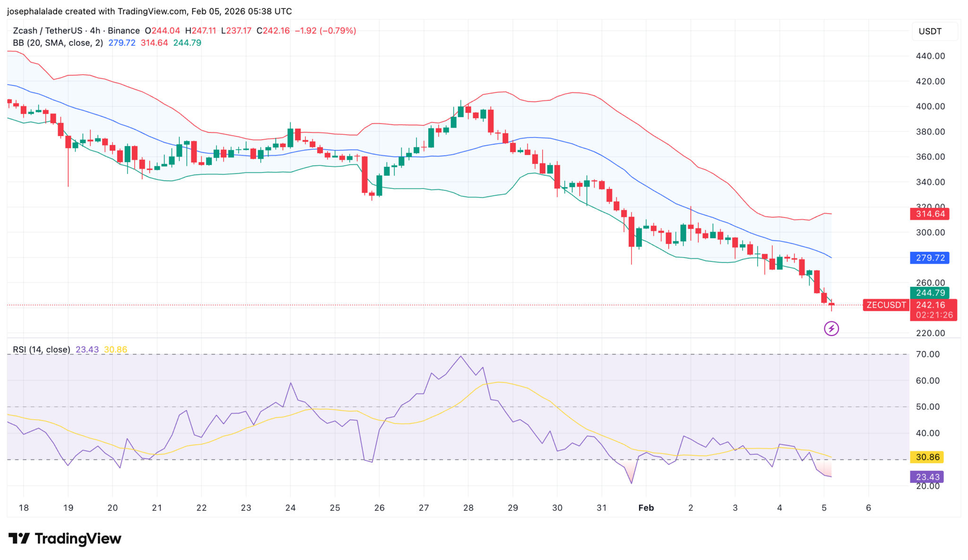
Task: Click date 5 on the time axis
Action: click(x=824, y=508)
